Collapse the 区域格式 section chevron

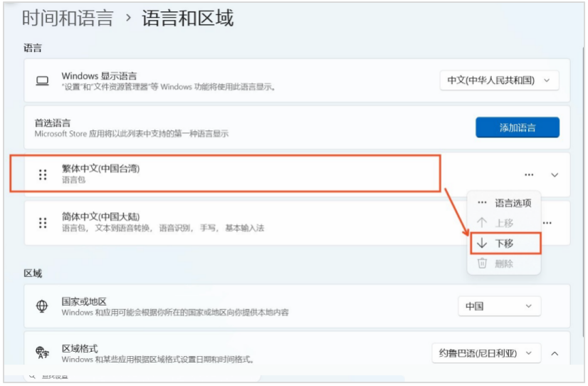coord(555,353)
